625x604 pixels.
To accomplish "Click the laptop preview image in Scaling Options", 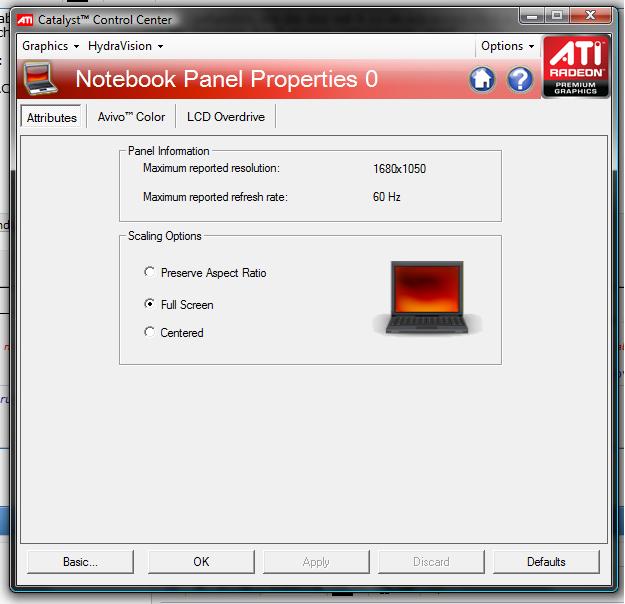I will (x=427, y=298).
